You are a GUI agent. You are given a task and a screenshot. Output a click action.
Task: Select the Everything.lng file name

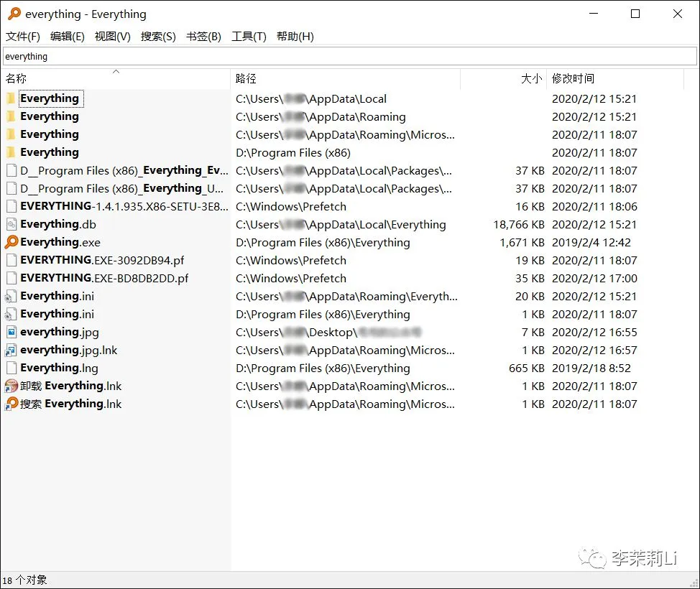click(x=59, y=368)
